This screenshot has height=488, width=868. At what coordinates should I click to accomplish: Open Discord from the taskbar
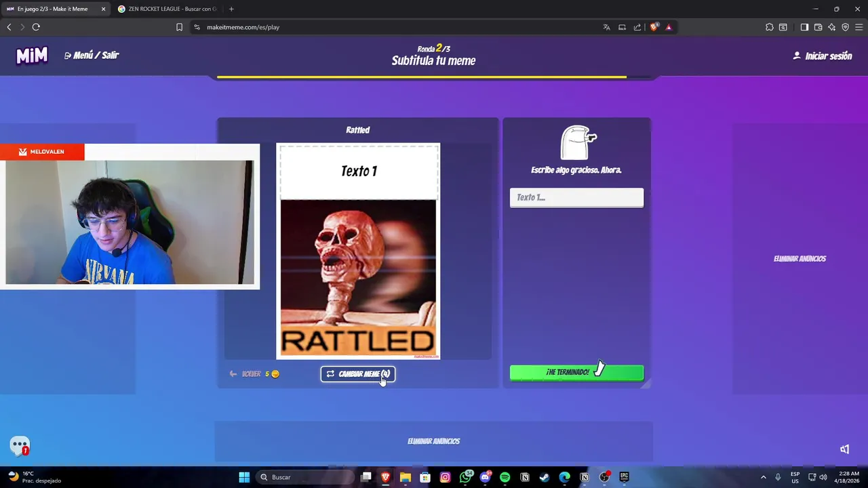[485, 477]
